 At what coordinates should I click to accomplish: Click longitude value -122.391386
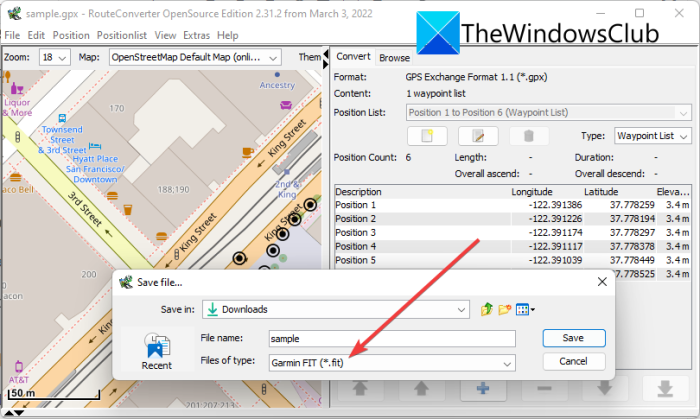(x=555, y=205)
